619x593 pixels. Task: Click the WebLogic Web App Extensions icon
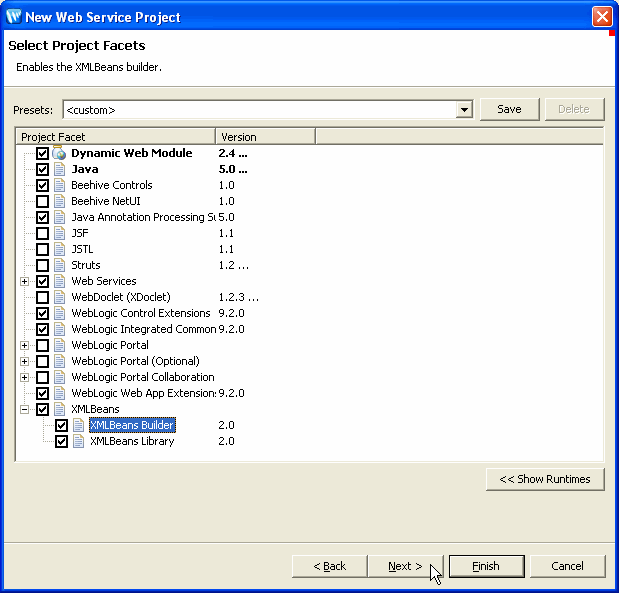60,393
